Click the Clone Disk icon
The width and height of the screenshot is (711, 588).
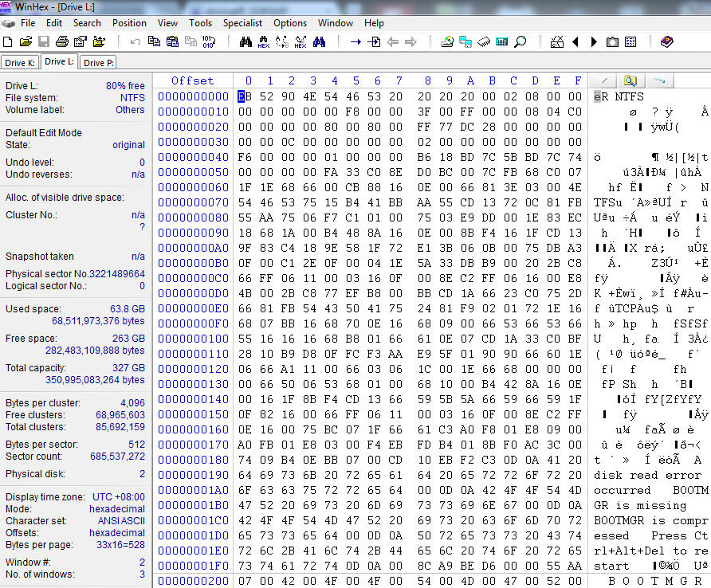(465, 42)
